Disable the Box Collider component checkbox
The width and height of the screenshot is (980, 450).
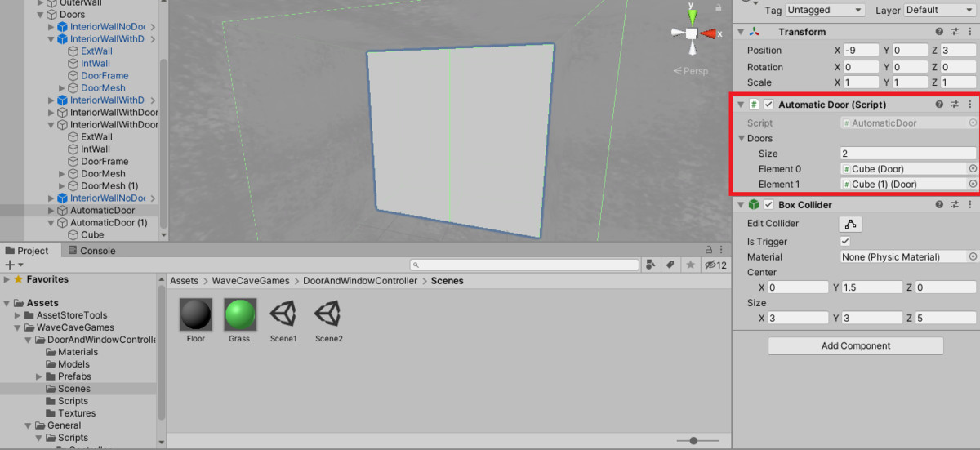click(x=768, y=205)
